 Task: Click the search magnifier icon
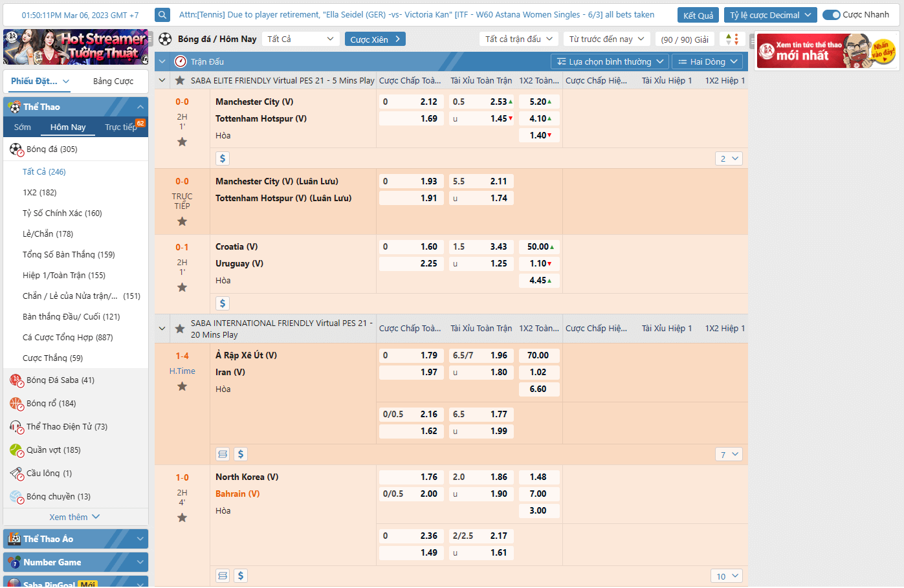click(x=163, y=14)
